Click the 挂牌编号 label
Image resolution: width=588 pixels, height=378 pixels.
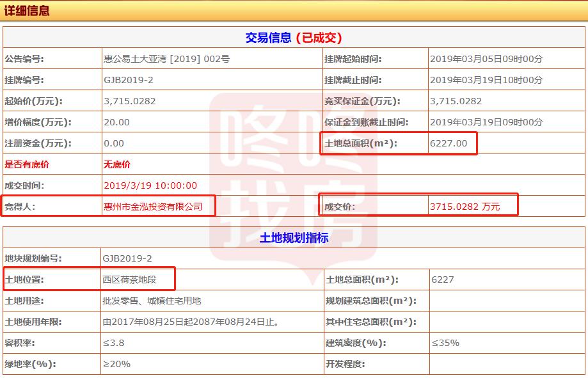24,80
